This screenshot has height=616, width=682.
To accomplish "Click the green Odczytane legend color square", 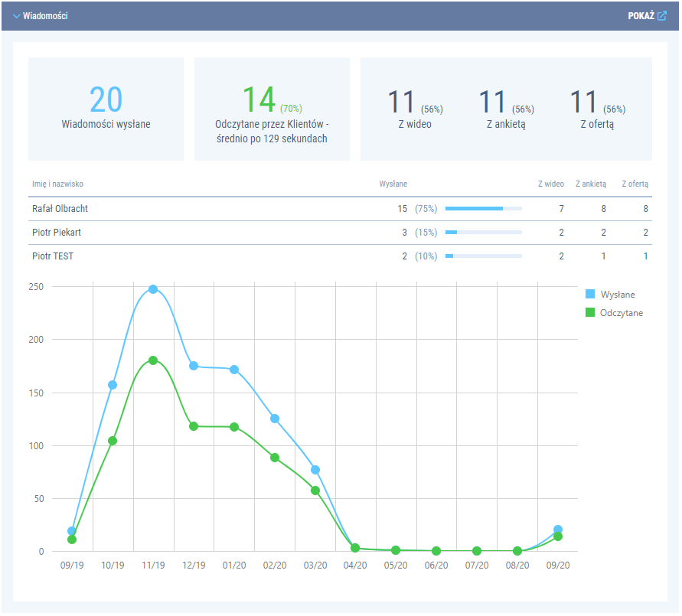I will (590, 312).
